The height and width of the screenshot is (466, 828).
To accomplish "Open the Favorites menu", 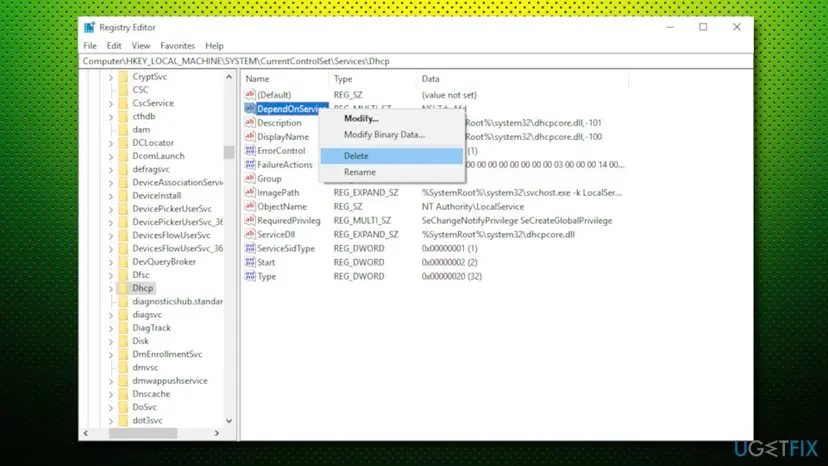I will [x=177, y=46].
